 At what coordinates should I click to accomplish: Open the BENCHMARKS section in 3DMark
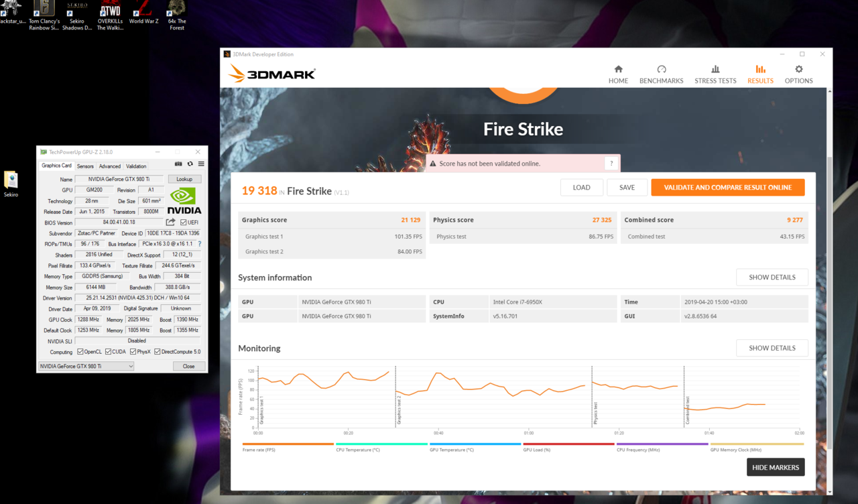(x=661, y=74)
